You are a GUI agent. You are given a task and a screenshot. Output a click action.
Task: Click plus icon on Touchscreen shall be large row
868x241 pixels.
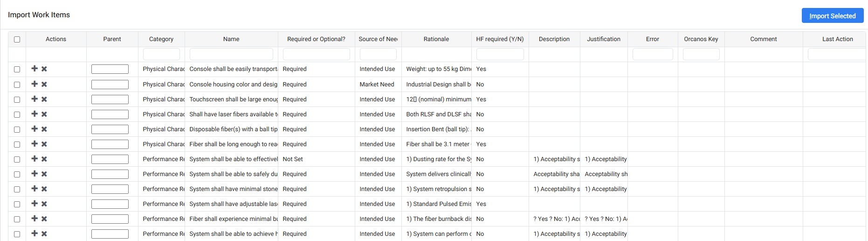point(34,99)
